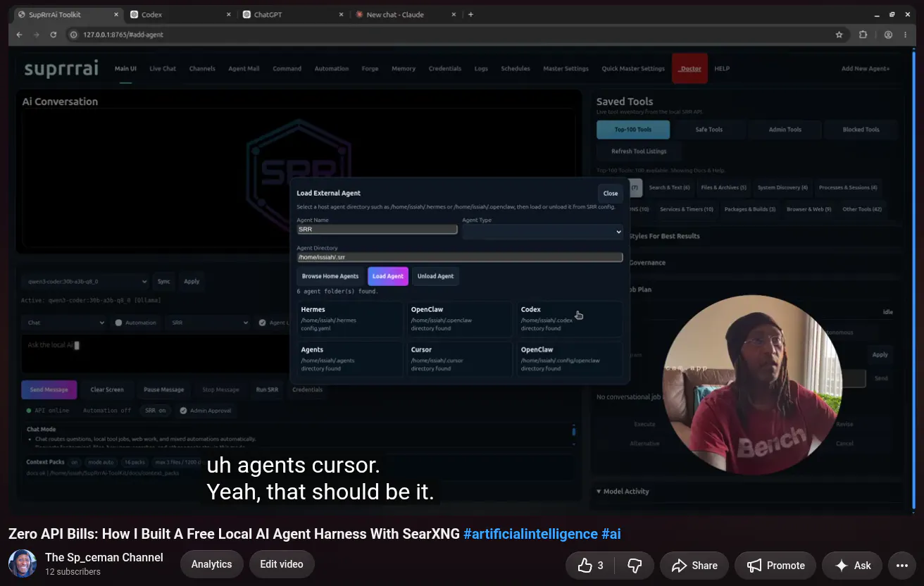This screenshot has width=924, height=586.
Task: Bookmark this page with the star icon
Action: click(839, 35)
